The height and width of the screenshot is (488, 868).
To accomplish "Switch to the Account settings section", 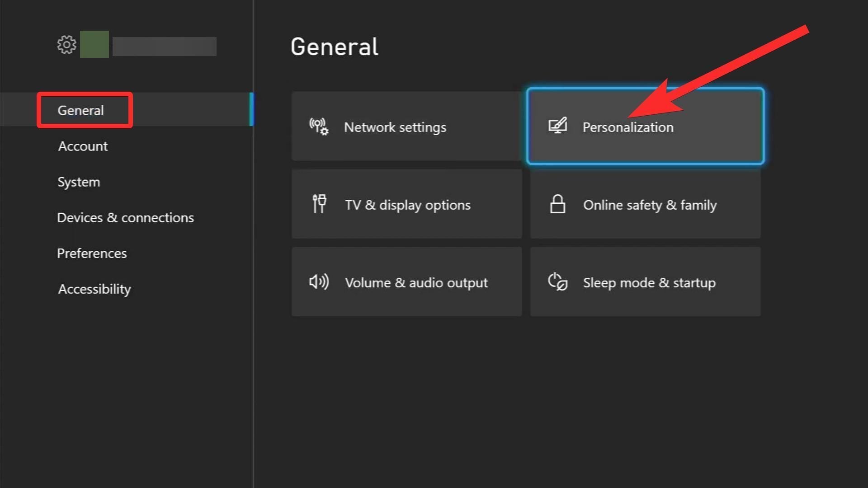I will (83, 146).
